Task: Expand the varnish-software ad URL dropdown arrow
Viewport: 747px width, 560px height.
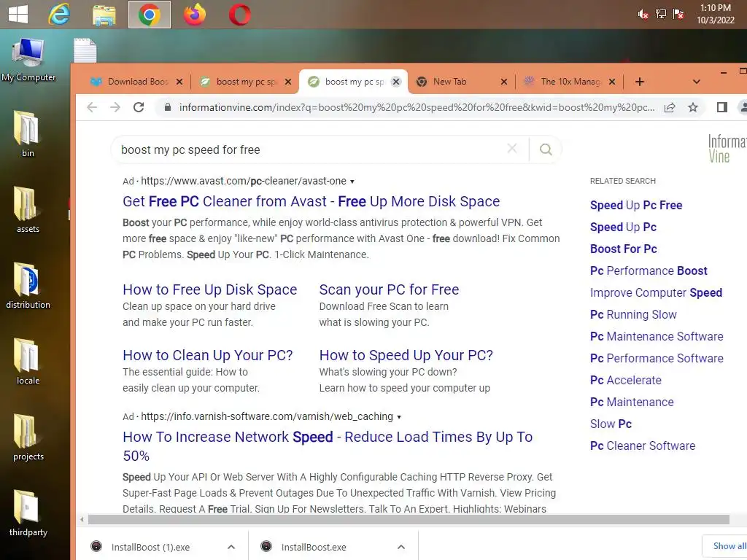Action: point(399,417)
